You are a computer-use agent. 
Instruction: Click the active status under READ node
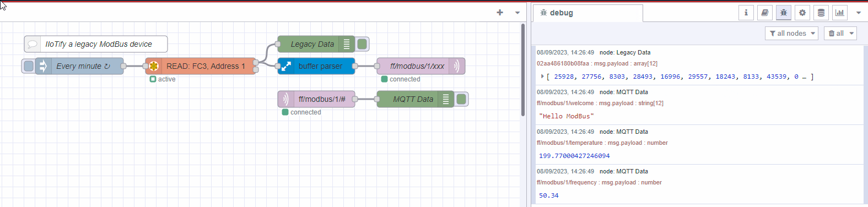coord(163,79)
